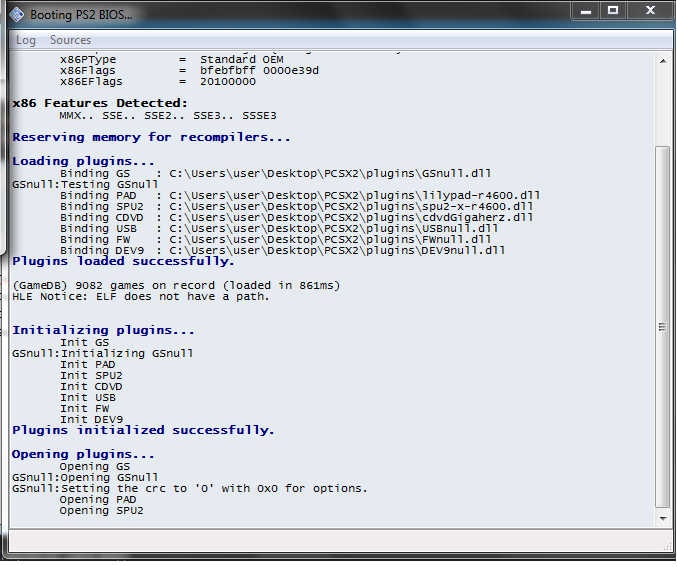This screenshot has width=677, height=566.
Task: Open the Log menu
Action: coord(26,40)
